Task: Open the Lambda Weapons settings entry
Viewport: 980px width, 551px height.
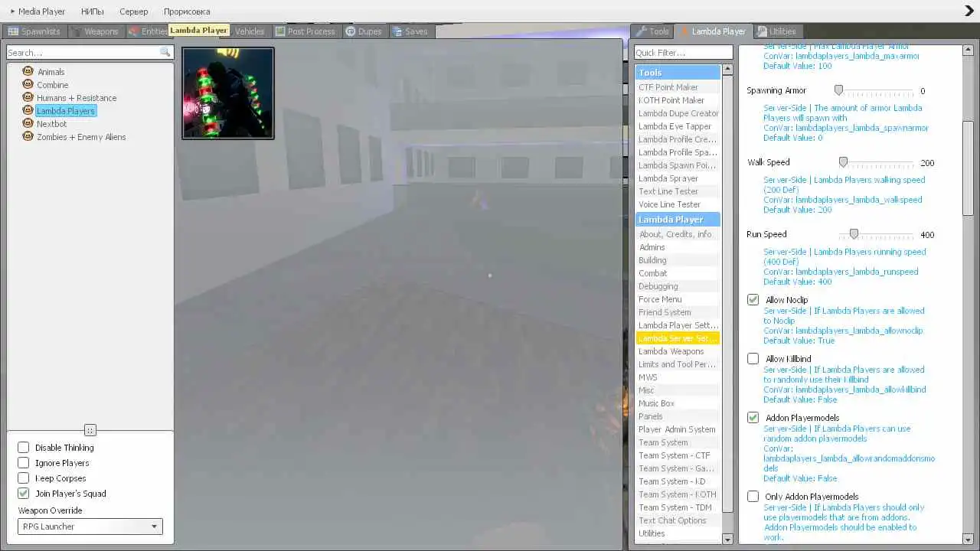Action: [x=678, y=351]
